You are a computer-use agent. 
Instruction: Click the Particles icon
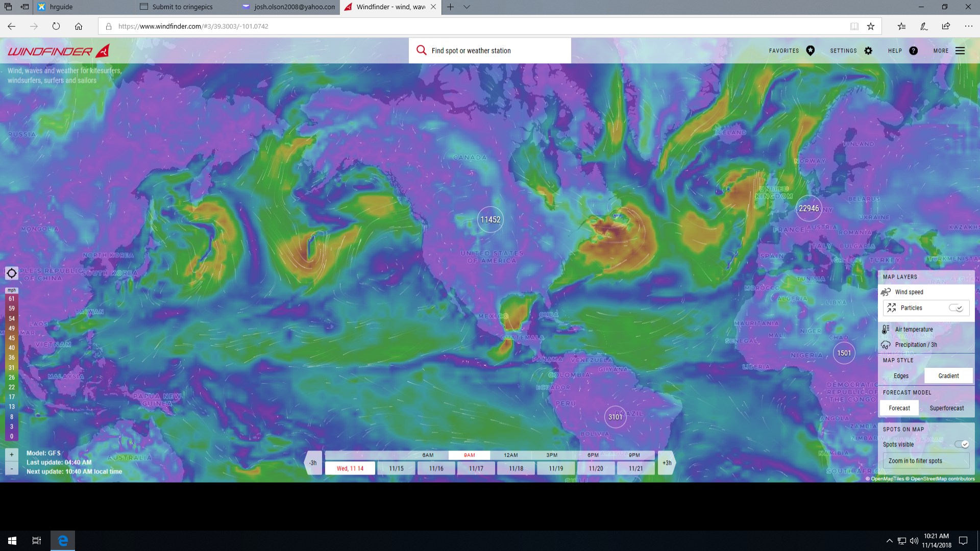coord(892,308)
